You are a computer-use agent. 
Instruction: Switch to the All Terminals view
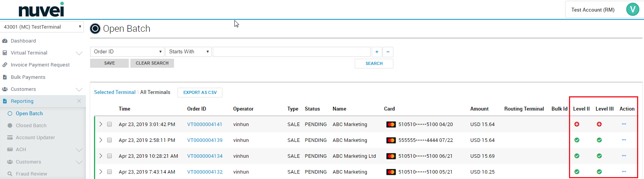point(155,92)
